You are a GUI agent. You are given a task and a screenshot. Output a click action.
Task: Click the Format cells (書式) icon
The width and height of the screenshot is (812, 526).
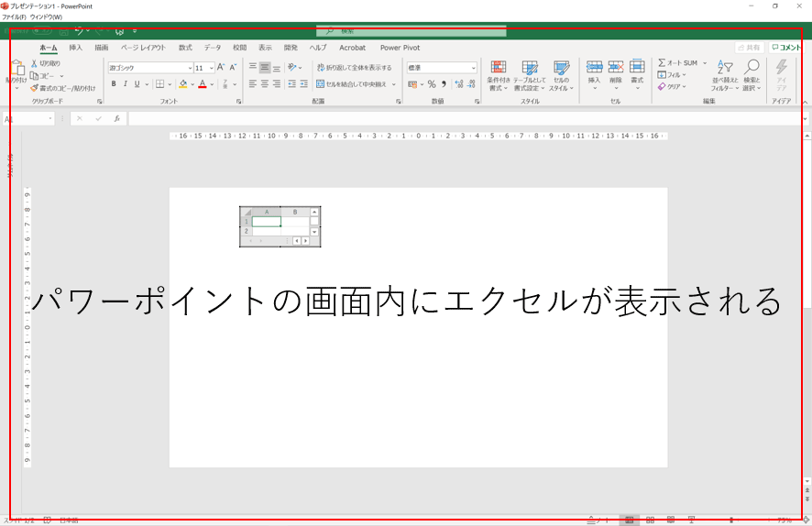coord(637,67)
